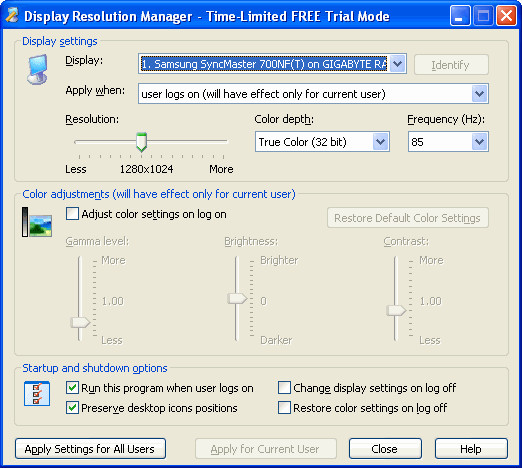Click the Identify button

(451, 65)
